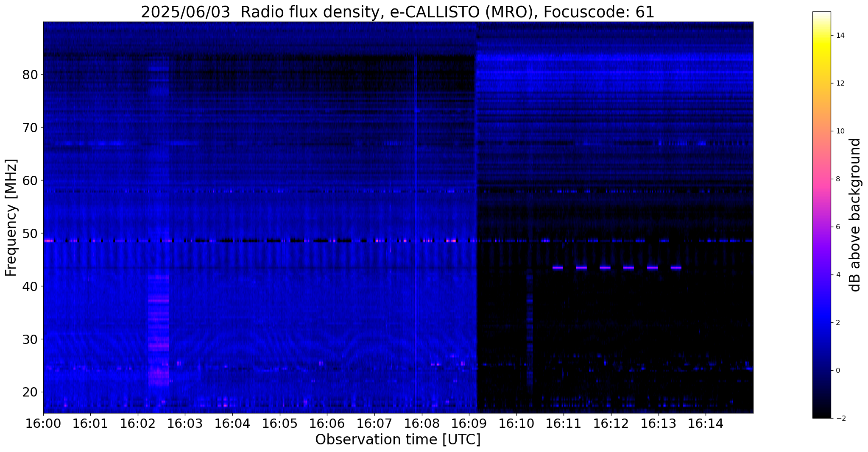Click the 30 MHz frequency tick label
The width and height of the screenshot is (868, 452).
tap(30, 339)
